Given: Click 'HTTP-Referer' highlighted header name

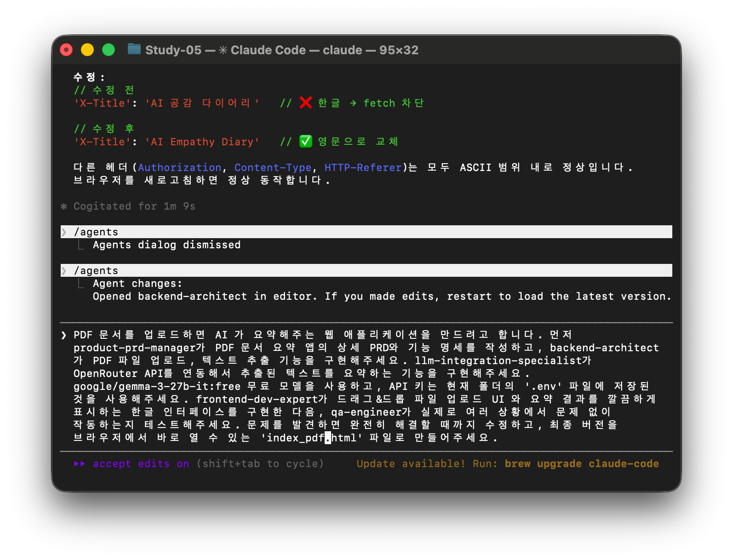Looking at the screenshot, I should pyautogui.click(x=363, y=167).
